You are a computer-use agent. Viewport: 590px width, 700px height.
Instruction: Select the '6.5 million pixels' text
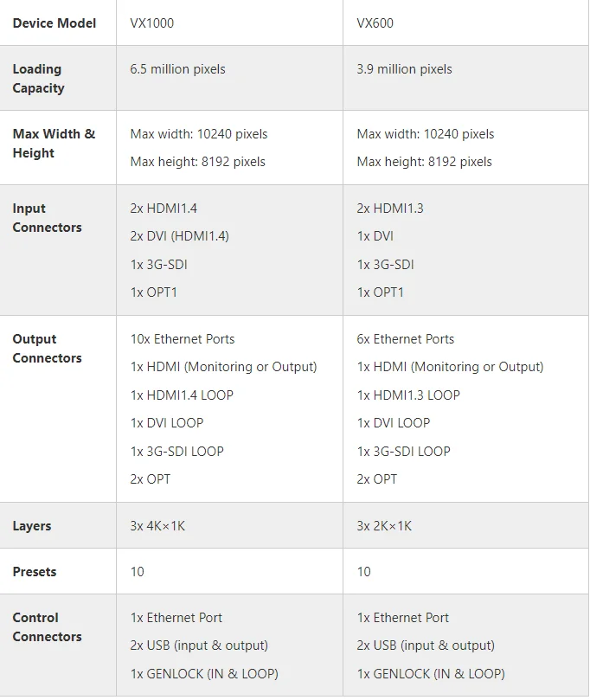click(x=177, y=69)
